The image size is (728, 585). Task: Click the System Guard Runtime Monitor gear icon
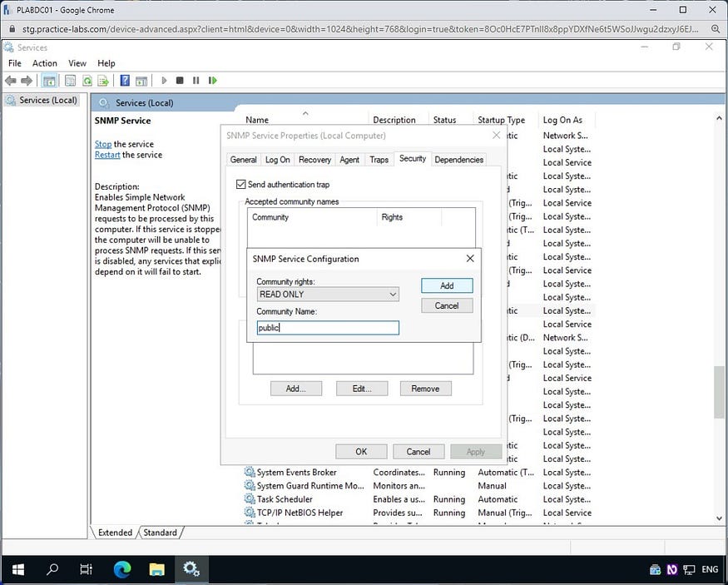[250, 486]
